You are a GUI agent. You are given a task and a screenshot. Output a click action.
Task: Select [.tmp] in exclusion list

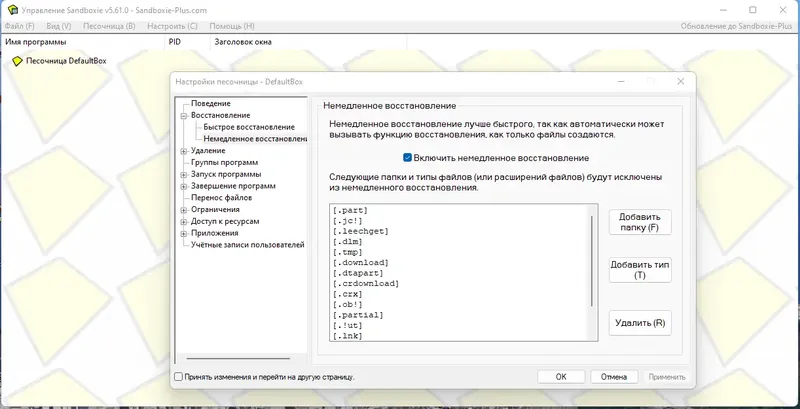pos(347,252)
